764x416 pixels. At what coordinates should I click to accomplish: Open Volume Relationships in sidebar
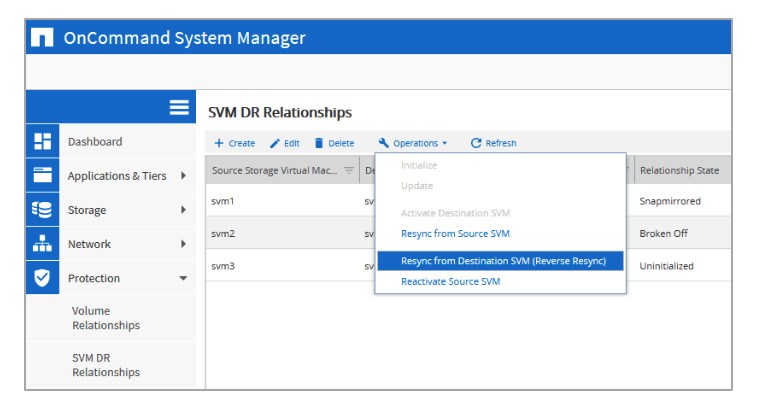pyautogui.click(x=106, y=318)
